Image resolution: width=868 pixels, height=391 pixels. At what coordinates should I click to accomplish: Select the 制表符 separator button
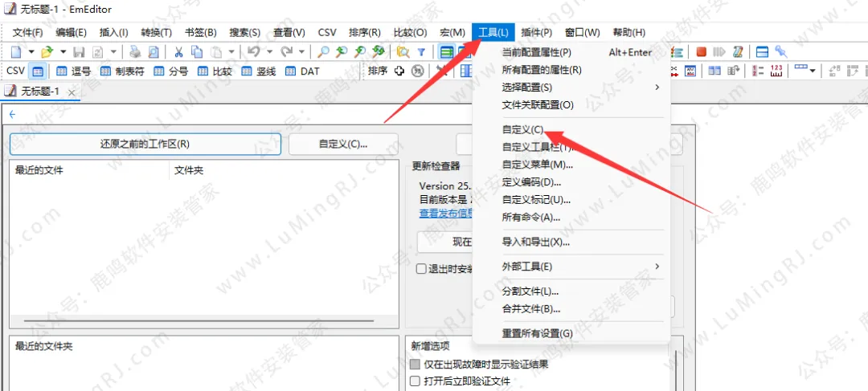click(x=122, y=71)
